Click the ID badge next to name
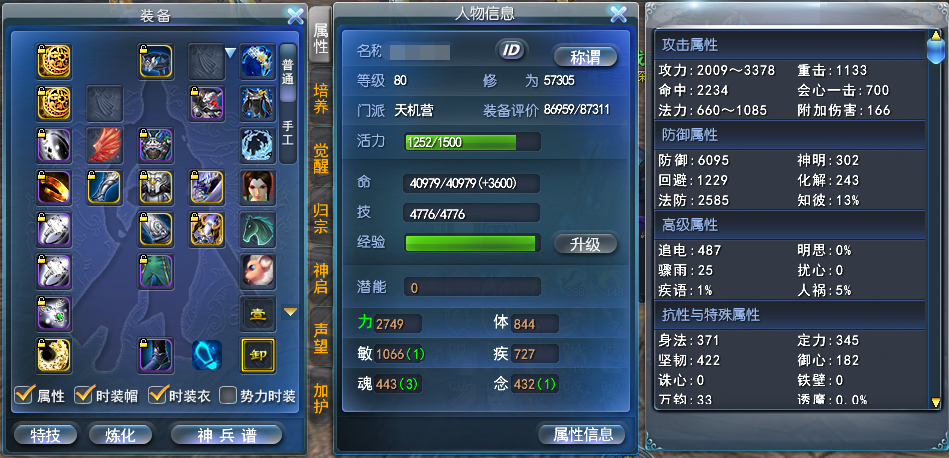Image resolution: width=949 pixels, height=458 pixels. point(512,50)
